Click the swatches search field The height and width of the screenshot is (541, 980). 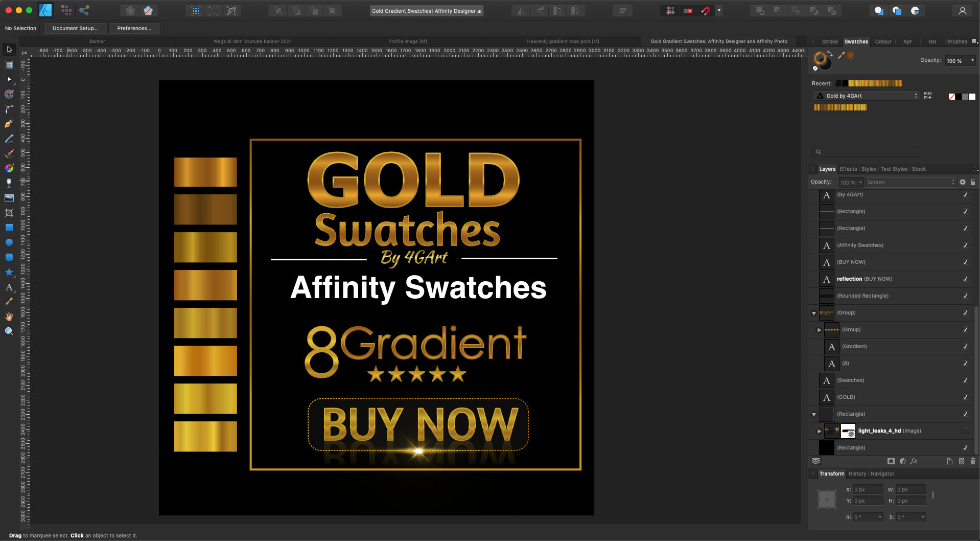click(x=866, y=151)
